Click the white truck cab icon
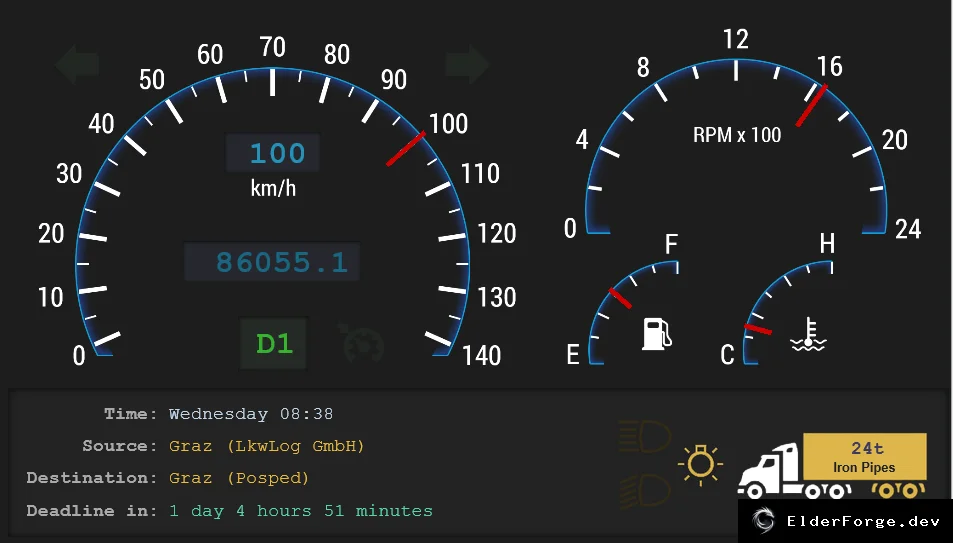Viewport: 953px width, 543px height. [x=769, y=471]
